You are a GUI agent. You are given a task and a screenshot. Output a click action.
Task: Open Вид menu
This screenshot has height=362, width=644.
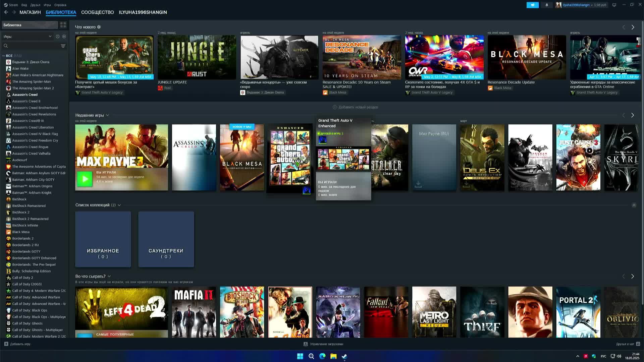[x=24, y=5]
